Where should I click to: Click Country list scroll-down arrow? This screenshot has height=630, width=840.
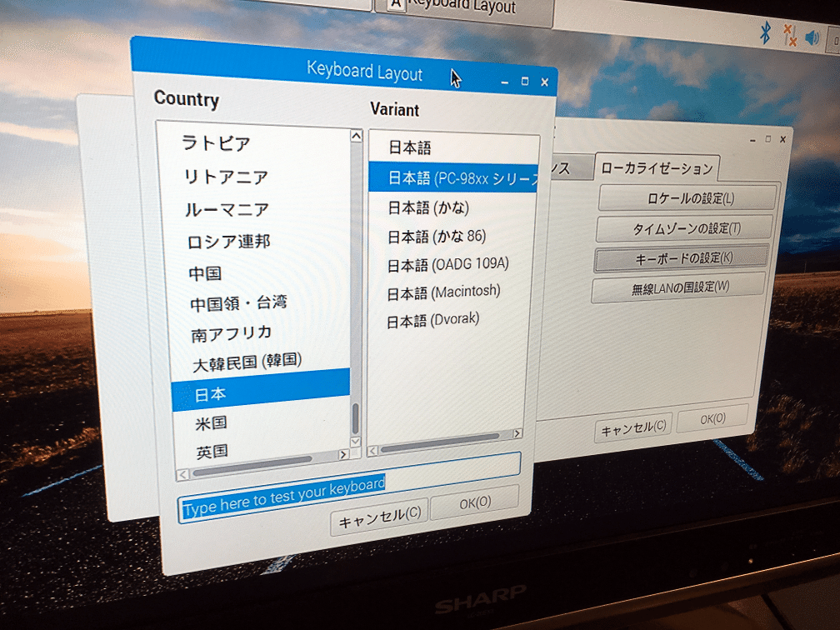point(355,442)
